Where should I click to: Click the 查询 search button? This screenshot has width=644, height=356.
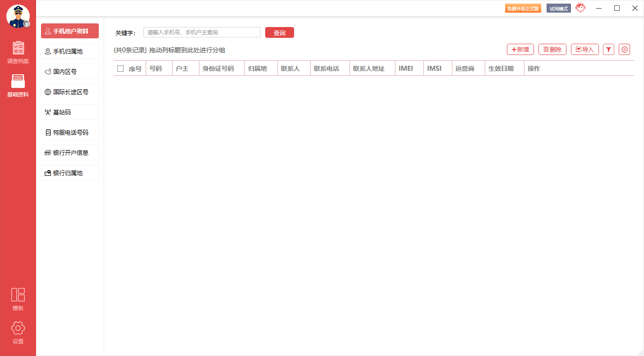[280, 32]
